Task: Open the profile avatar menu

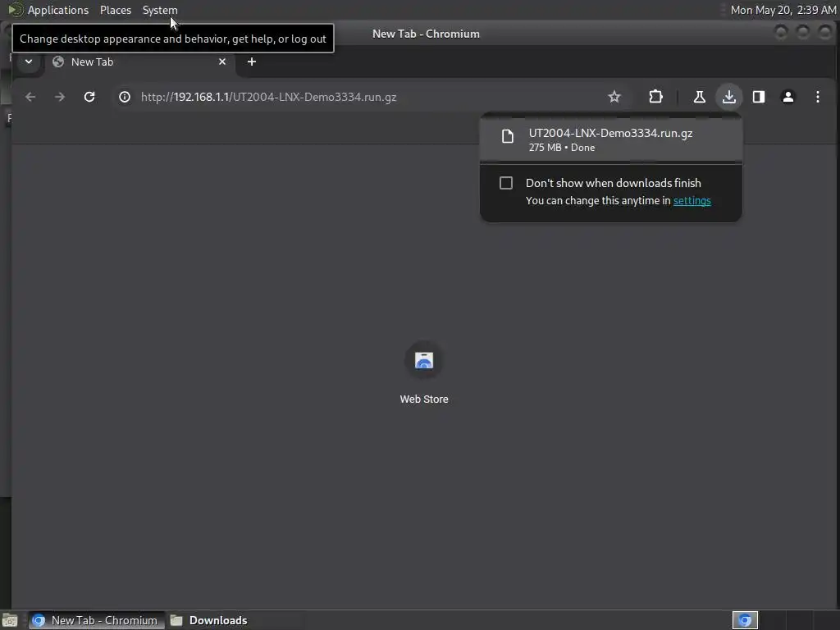Action: pos(788,97)
